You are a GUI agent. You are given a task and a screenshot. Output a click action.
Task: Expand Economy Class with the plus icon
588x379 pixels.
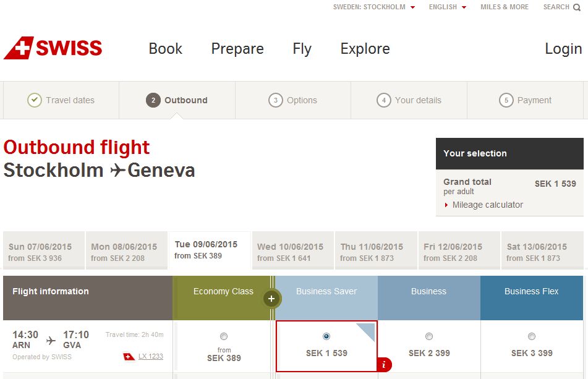271,299
